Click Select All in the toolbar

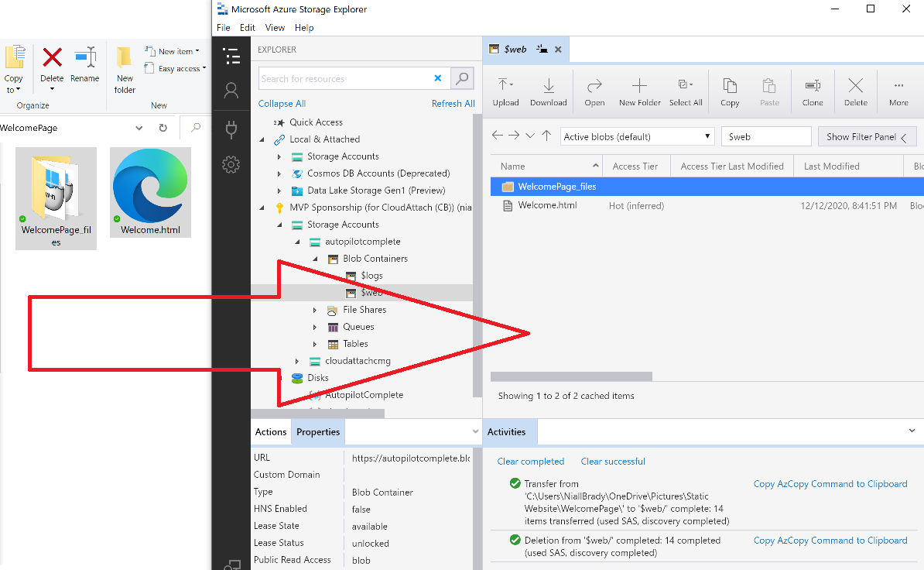click(686, 92)
